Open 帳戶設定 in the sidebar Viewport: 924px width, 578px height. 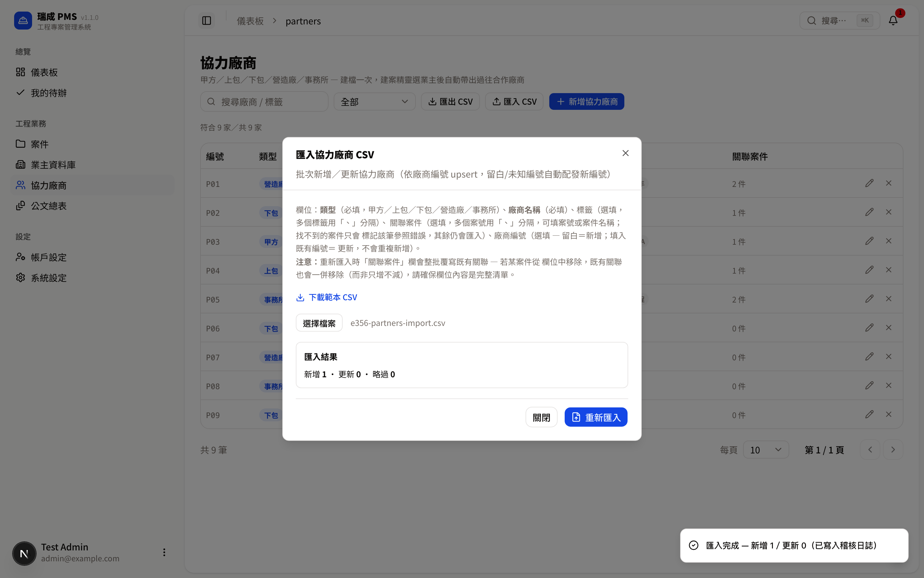(x=92, y=257)
